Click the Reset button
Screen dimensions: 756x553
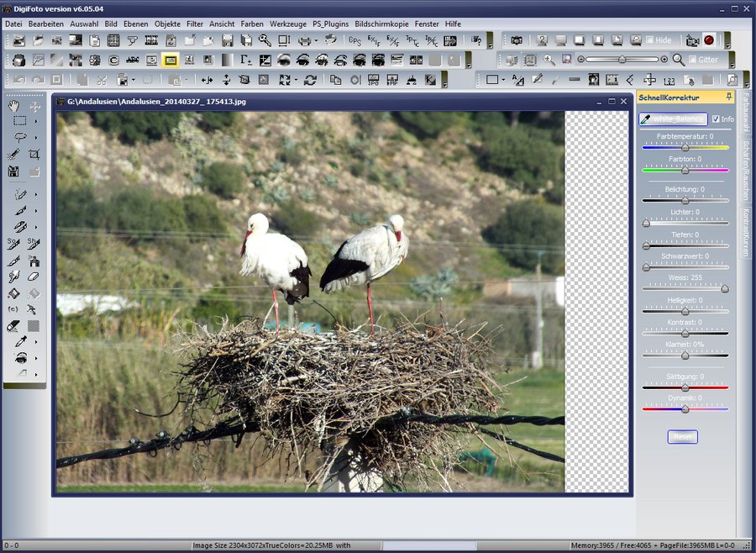[x=682, y=437]
